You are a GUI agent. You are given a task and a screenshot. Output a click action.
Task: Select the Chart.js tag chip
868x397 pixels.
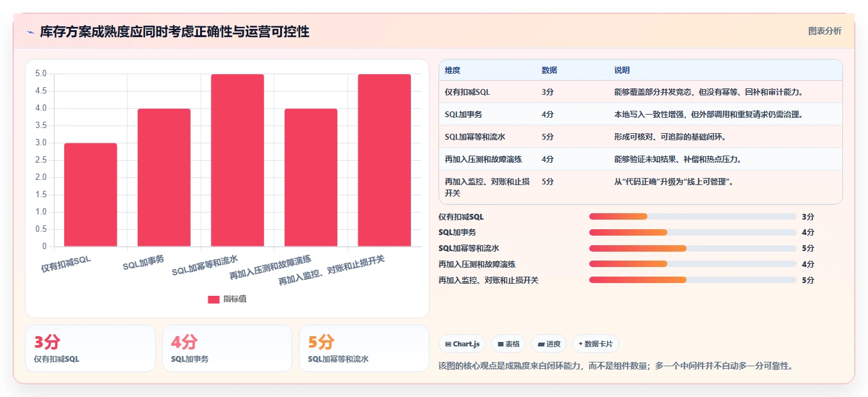tap(462, 344)
